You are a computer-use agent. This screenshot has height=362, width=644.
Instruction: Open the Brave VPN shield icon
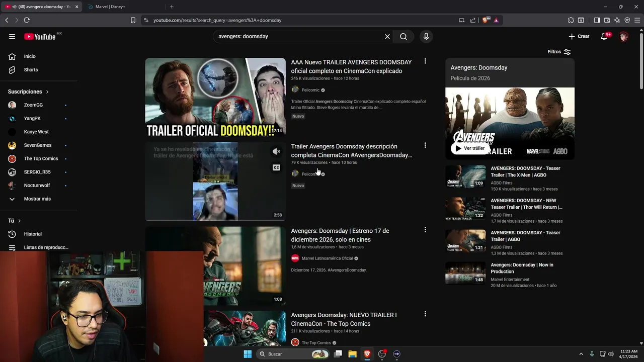pos(627,20)
